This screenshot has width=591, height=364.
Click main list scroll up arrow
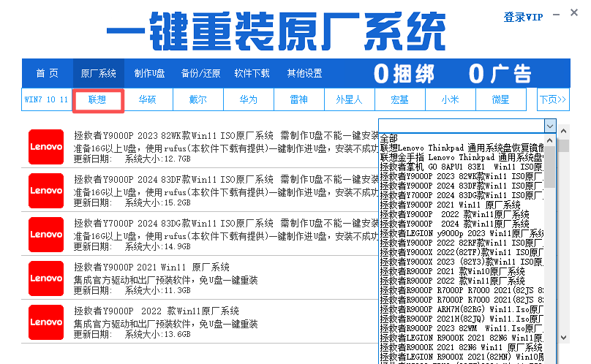pyautogui.click(x=563, y=131)
